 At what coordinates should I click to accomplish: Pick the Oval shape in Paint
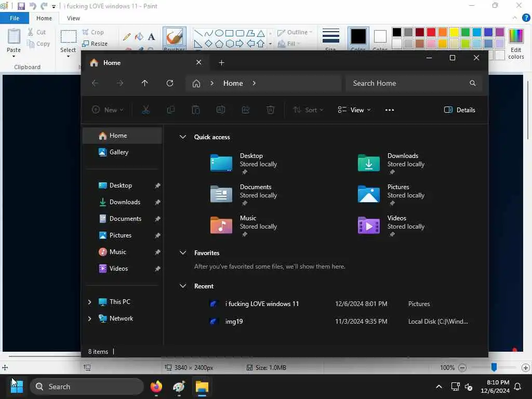(x=219, y=33)
